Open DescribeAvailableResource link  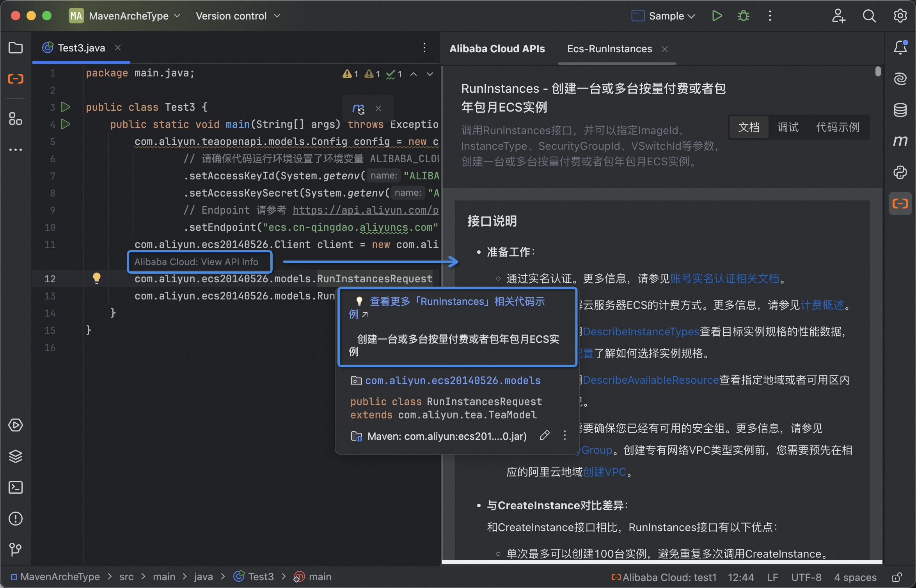651,380
